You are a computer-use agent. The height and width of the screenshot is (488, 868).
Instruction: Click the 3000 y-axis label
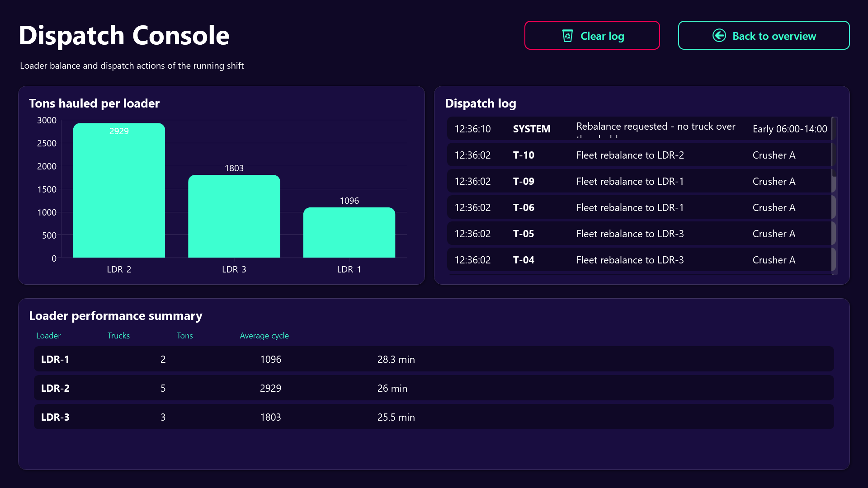coord(47,120)
